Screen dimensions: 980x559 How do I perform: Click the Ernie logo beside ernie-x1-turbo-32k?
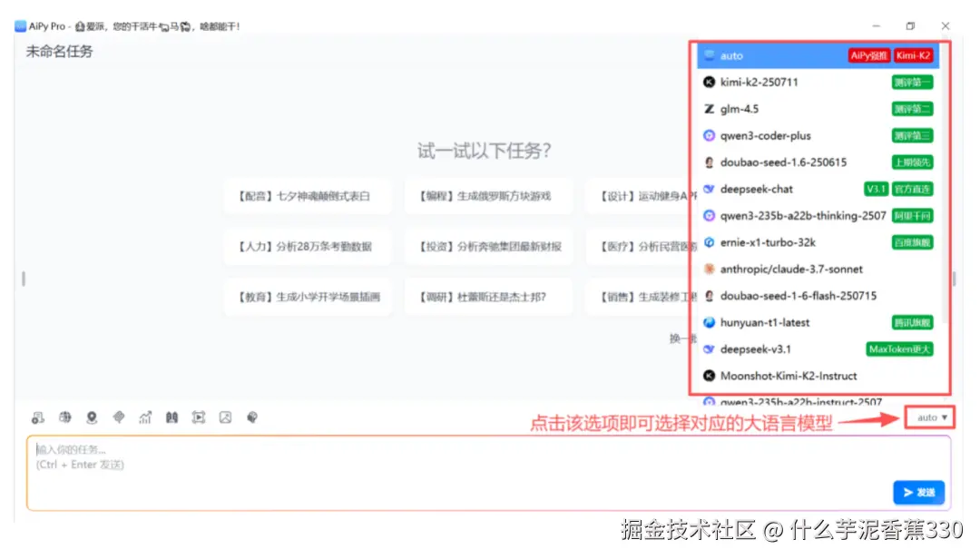click(709, 242)
